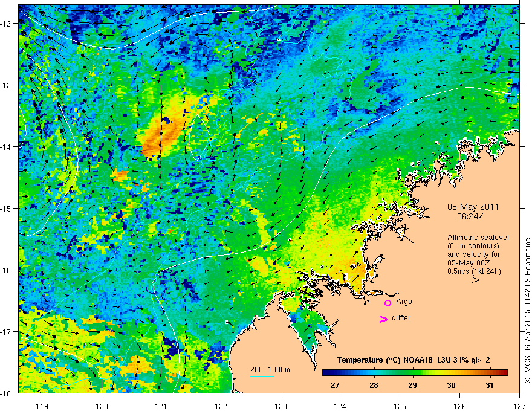Click the cyan 200 1000m isobath legend line
This screenshot has width=532, height=411.
(262, 377)
